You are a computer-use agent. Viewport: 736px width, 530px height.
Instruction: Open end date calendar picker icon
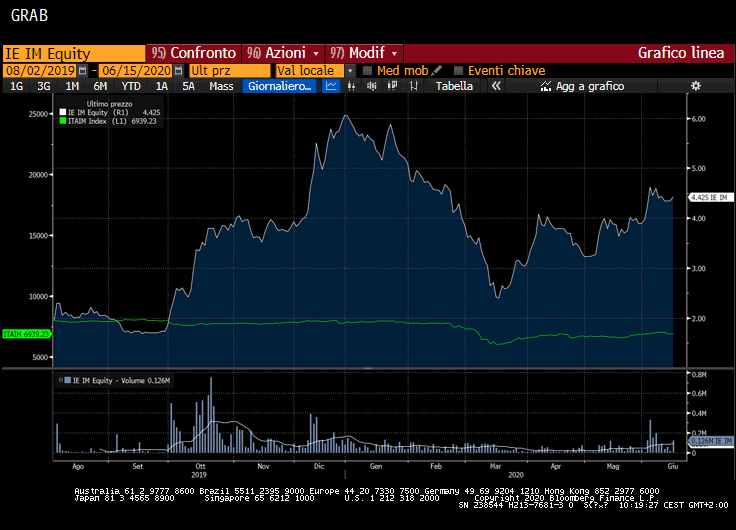(178, 70)
